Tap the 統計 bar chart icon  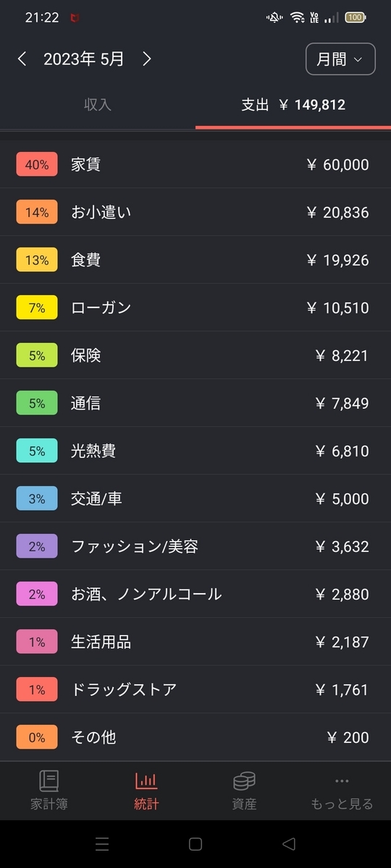(x=146, y=781)
